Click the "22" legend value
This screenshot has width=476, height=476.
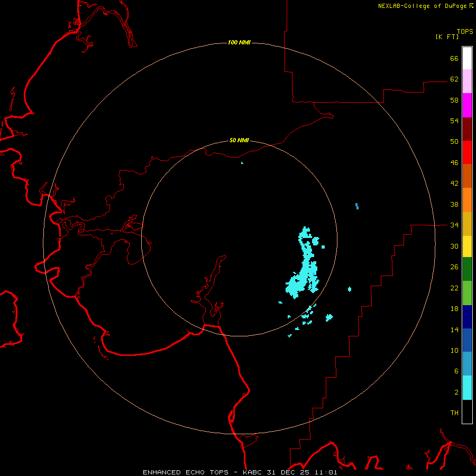pos(454,288)
